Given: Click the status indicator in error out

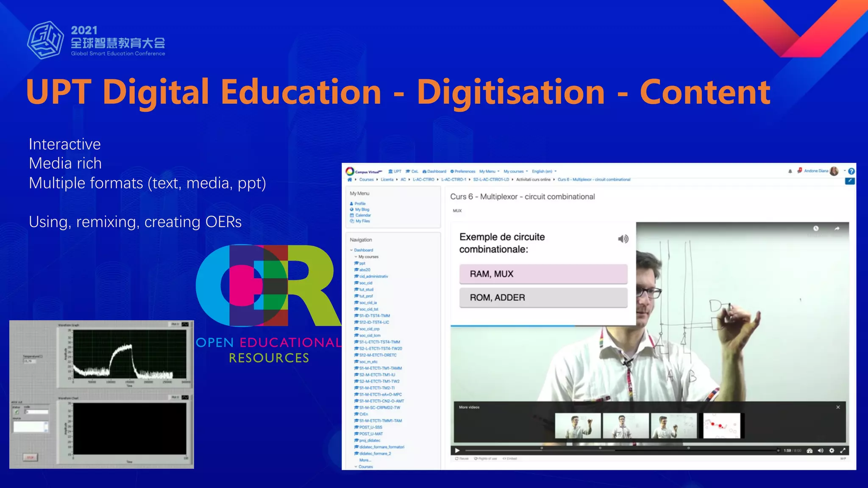Looking at the screenshot, I should (17, 412).
